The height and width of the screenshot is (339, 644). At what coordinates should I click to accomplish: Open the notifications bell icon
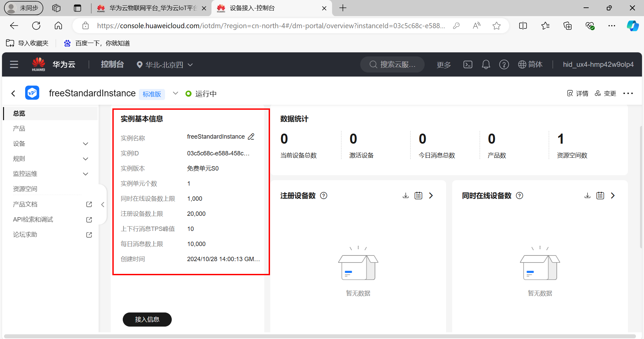pyautogui.click(x=486, y=64)
